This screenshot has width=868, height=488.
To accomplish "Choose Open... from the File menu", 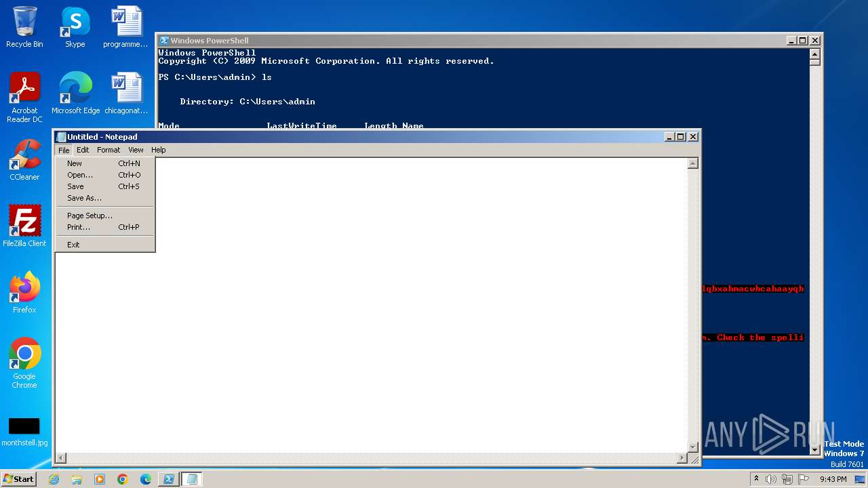I will point(105,175).
